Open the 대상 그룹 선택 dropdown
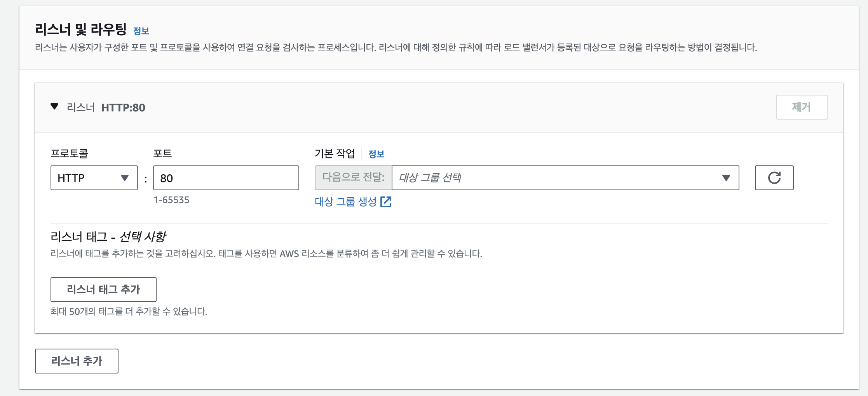 coord(563,178)
